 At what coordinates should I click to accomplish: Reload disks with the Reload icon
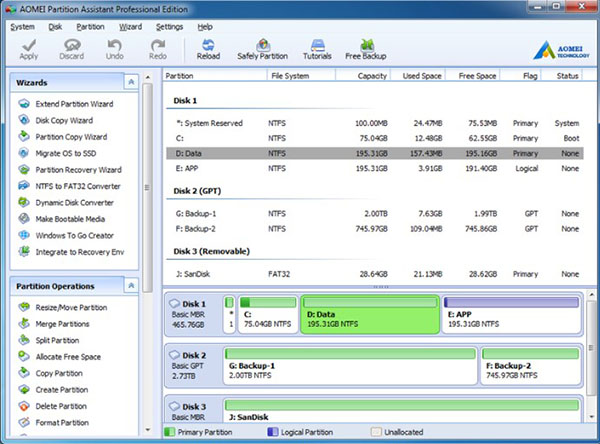point(208,49)
